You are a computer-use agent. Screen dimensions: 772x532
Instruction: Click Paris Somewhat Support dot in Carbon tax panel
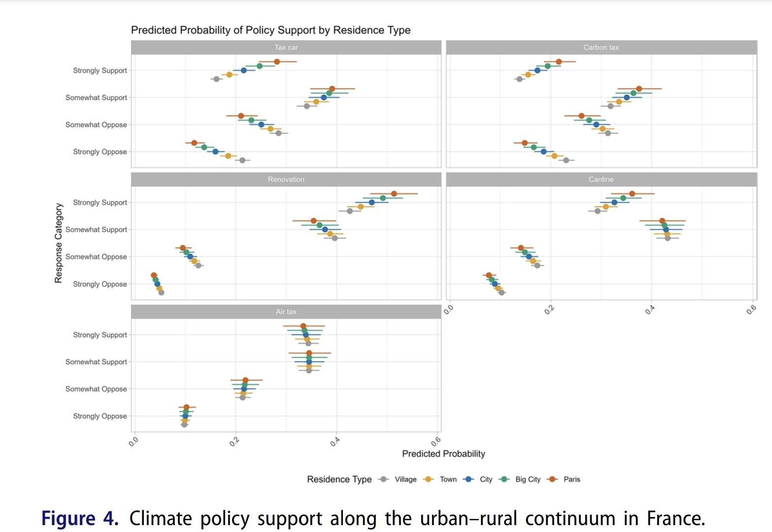point(639,89)
